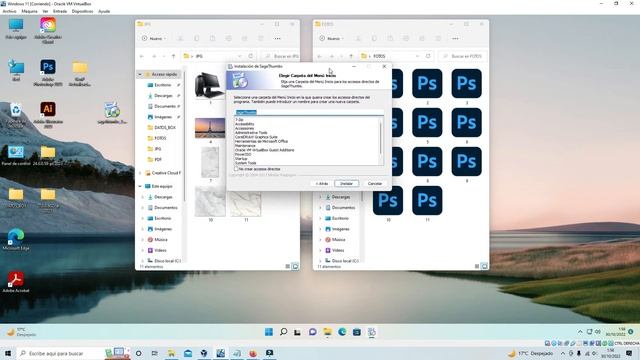Viewport: 640px width, 360px height.
Task: Select the Panel de control desktop icon
Action: point(16,156)
